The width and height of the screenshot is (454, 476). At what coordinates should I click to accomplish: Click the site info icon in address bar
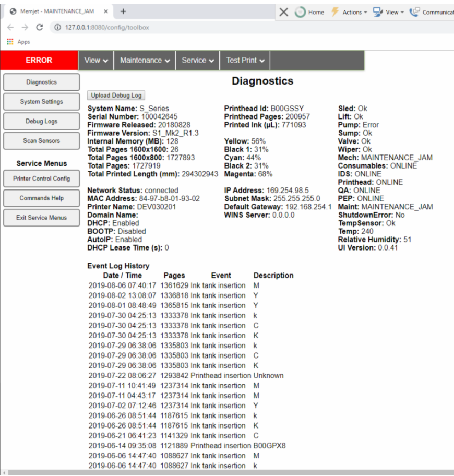(57, 27)
